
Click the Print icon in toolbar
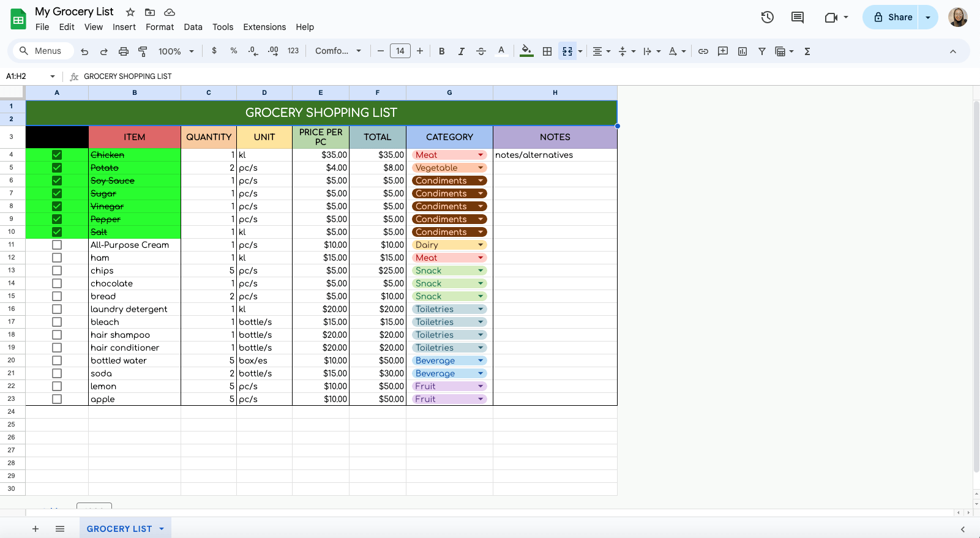pyautogui.click(x=124, y=51)
